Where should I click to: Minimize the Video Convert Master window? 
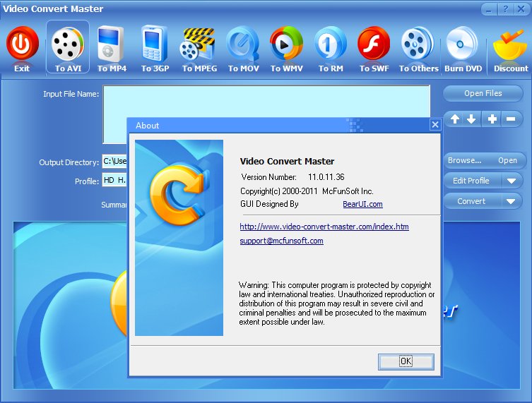[489, 9]
